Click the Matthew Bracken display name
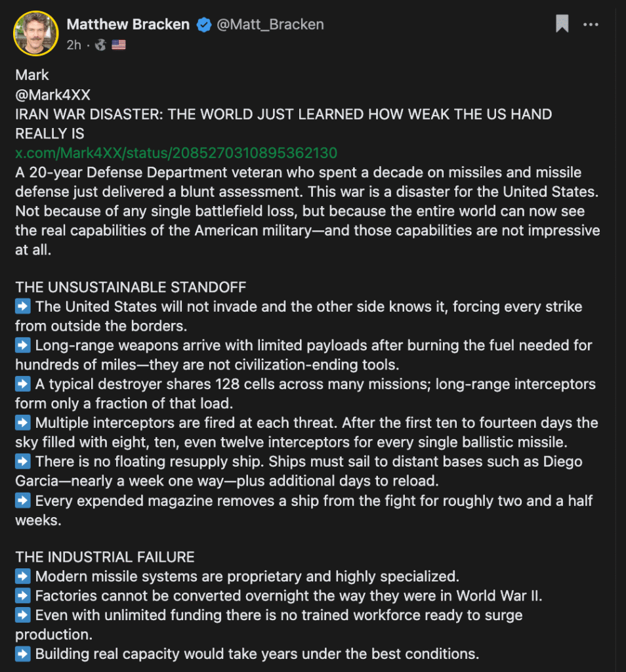Viewport: 626px width, 672px height. pyautogui.click(x=128, y=24)
